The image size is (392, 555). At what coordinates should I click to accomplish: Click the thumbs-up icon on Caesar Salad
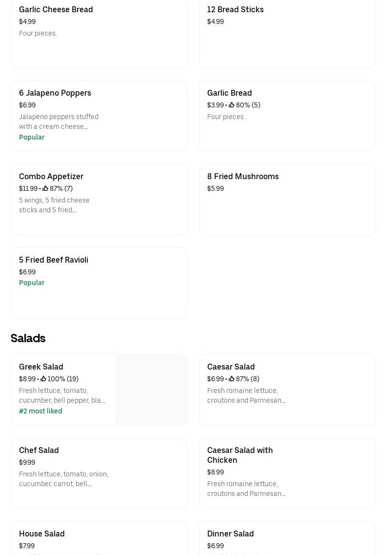click(232, 379)
